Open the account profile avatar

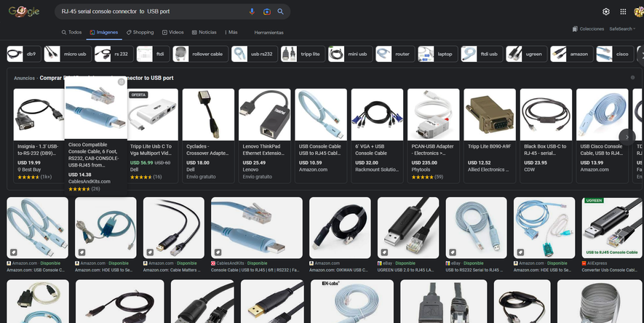point(639,12)
